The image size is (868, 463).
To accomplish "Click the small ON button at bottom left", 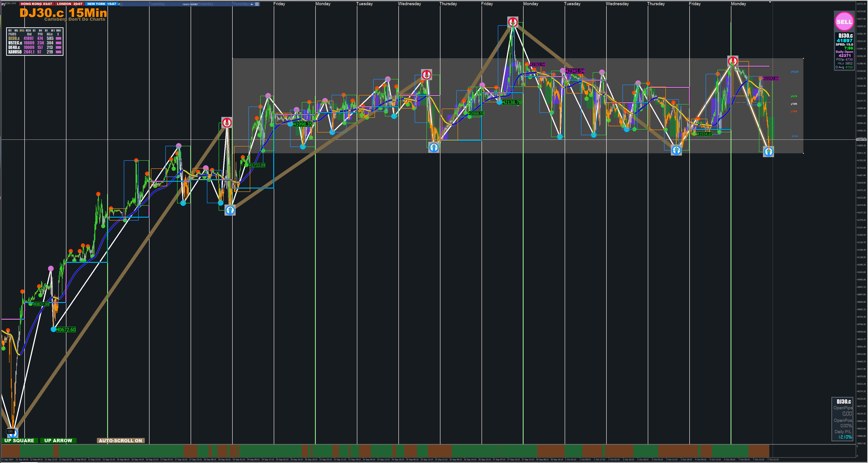I will pyautogui.click(x=10, y=431).
